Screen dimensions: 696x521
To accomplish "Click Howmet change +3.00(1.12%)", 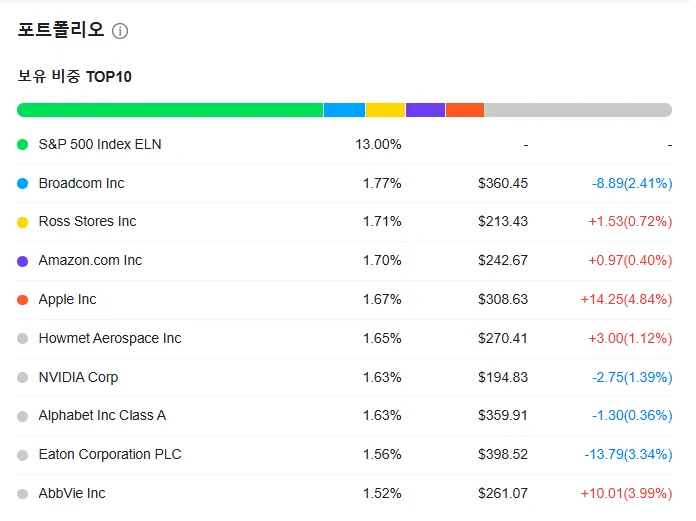I will pyautogui.click(x=630, y=338).
